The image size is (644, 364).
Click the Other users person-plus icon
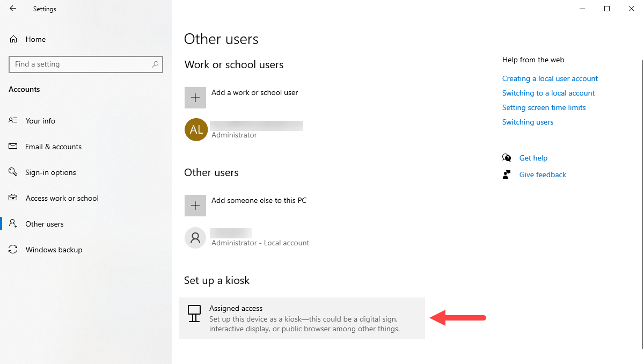coord(13,224)
